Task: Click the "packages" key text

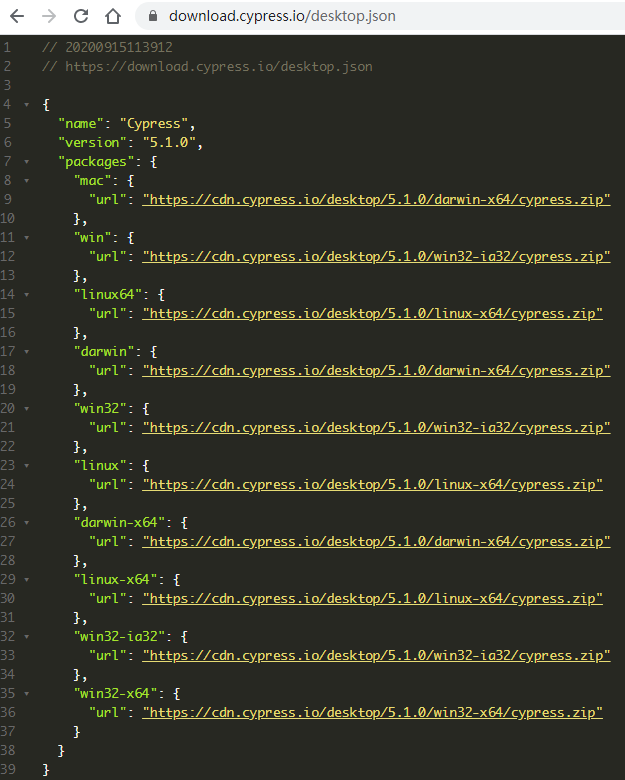Action: coord(96,162)
